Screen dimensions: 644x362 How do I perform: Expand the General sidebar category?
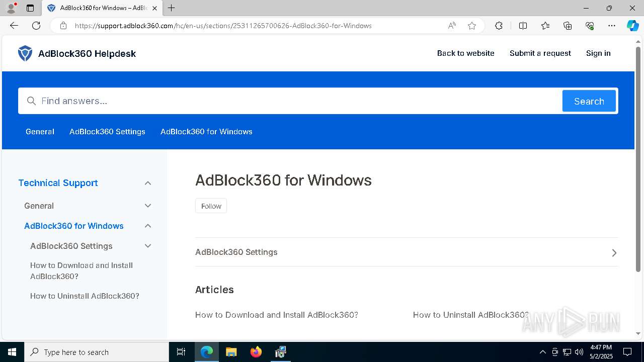pyautogui.click(x=148, y=206)
